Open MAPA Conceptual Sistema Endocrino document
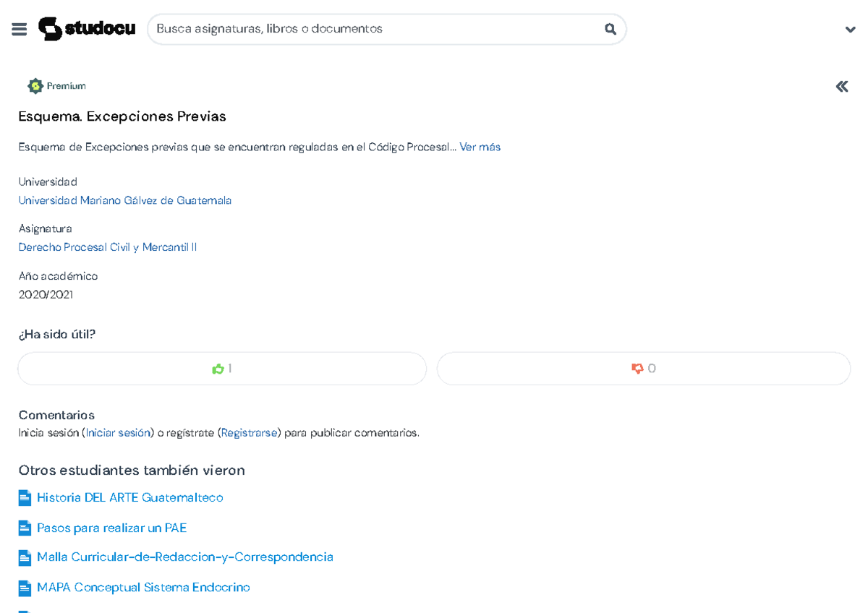The image size is (868, 613). coord(143,587)
